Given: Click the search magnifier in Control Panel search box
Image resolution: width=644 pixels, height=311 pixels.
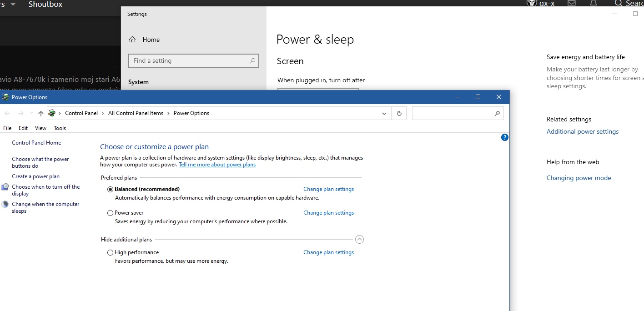Looking at the screenshot, I should (497, 113).
